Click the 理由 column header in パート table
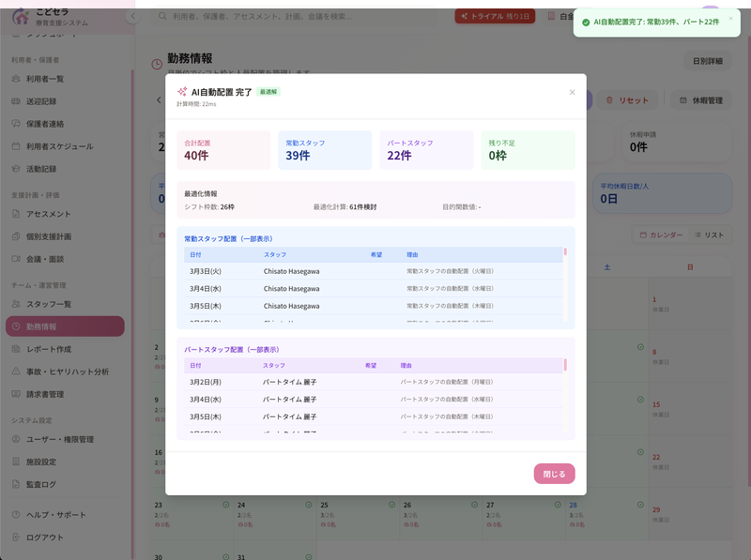Screen dimensions: 751x560 (406, 365)
